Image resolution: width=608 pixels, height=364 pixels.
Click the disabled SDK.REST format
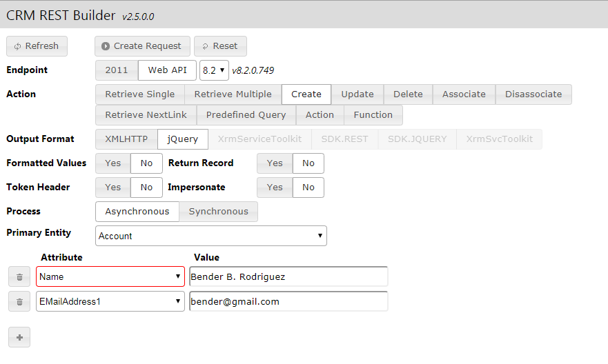(344, 139)
